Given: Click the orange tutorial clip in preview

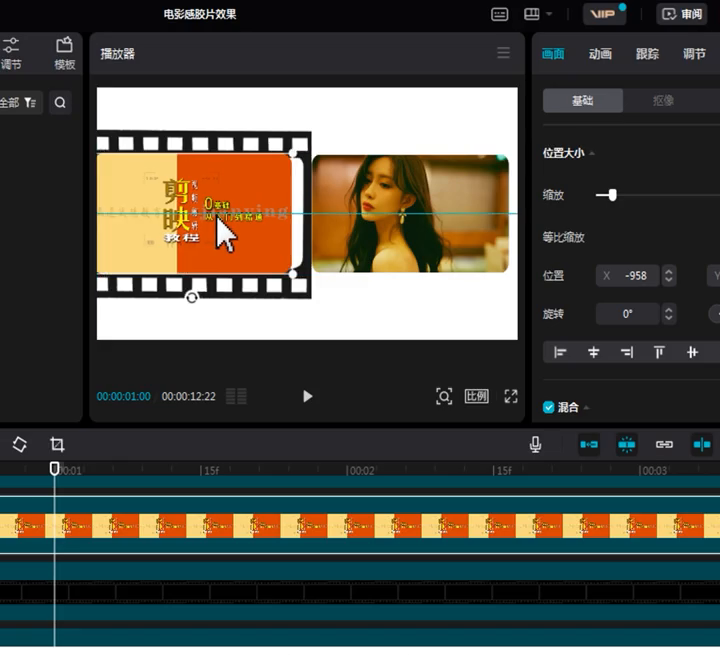Looking at the screenshot, I should (194, 214).
